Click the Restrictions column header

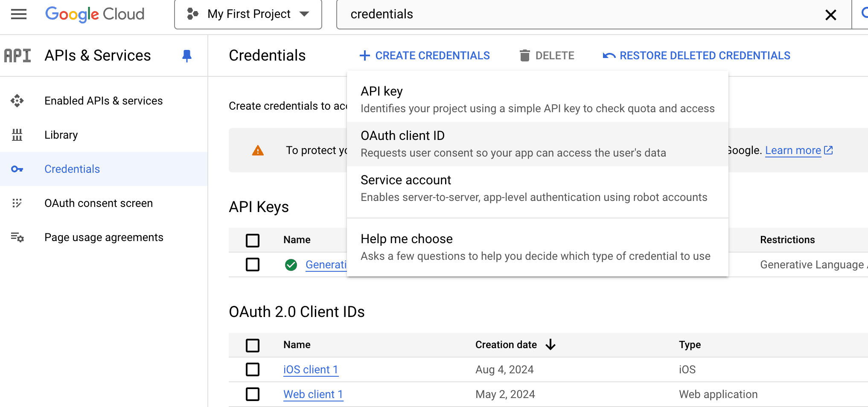787,240
